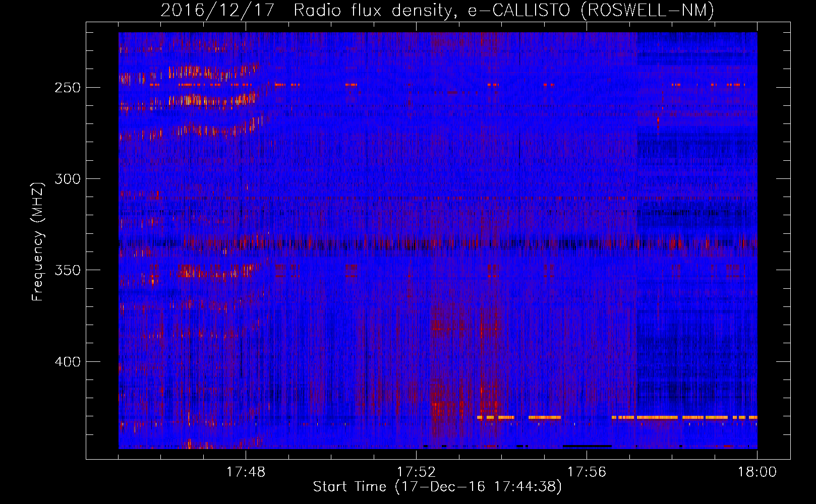This screenshot has height=504, width=816.
Task: Click the 17:56 time tick label
Action: (x=587, y=472)
